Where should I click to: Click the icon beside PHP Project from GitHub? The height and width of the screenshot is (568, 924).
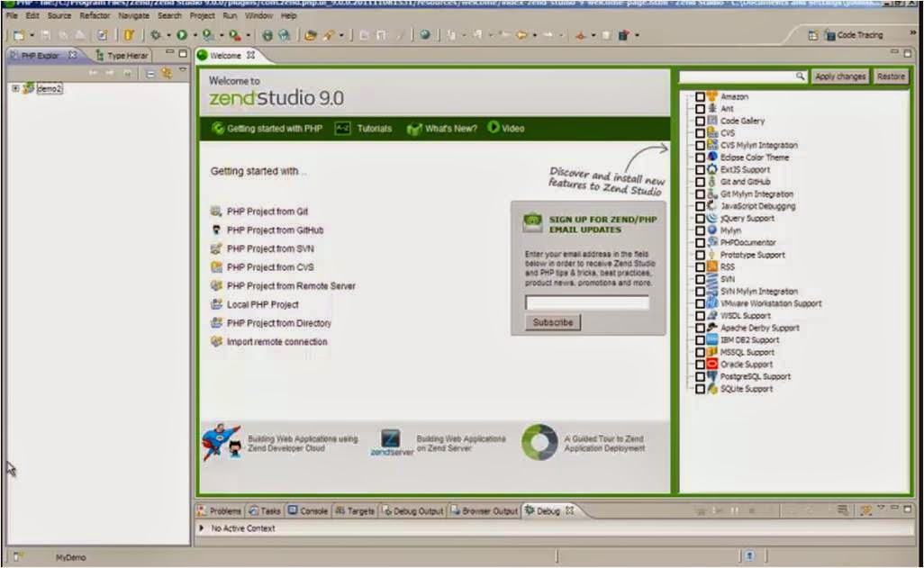pyautogui.click(x=216, y=230)
